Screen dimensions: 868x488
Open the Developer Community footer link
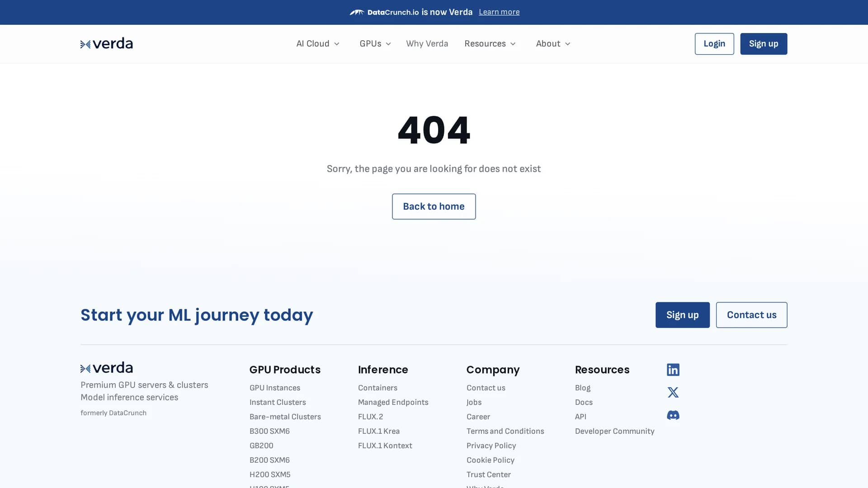[x=614, y=431]
